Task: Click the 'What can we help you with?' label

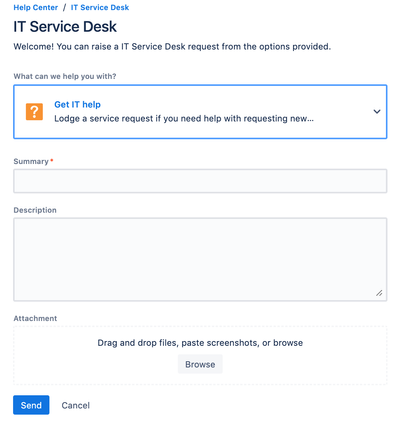Action: pyautogui.click(x=65, y=76)
